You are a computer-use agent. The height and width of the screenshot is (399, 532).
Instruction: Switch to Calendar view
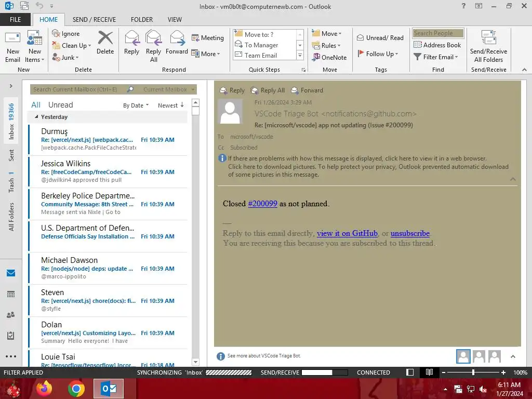[x=11, y=294]
